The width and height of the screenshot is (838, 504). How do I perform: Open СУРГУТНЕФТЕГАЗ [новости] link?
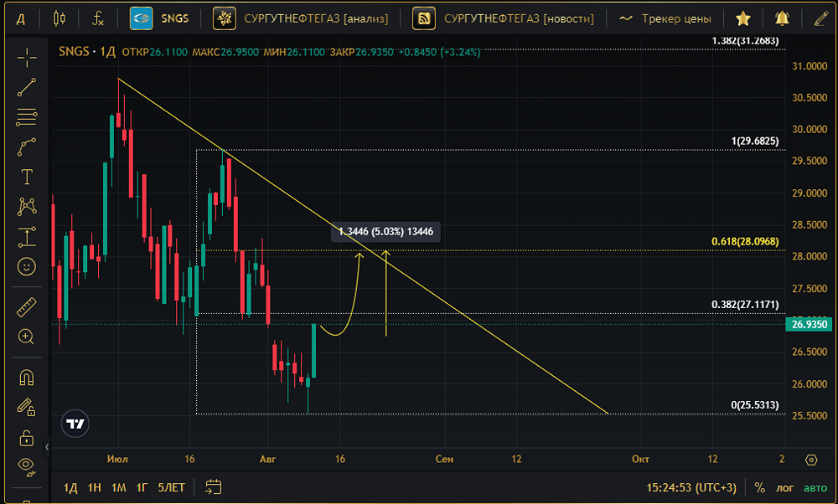pos(503,18)
